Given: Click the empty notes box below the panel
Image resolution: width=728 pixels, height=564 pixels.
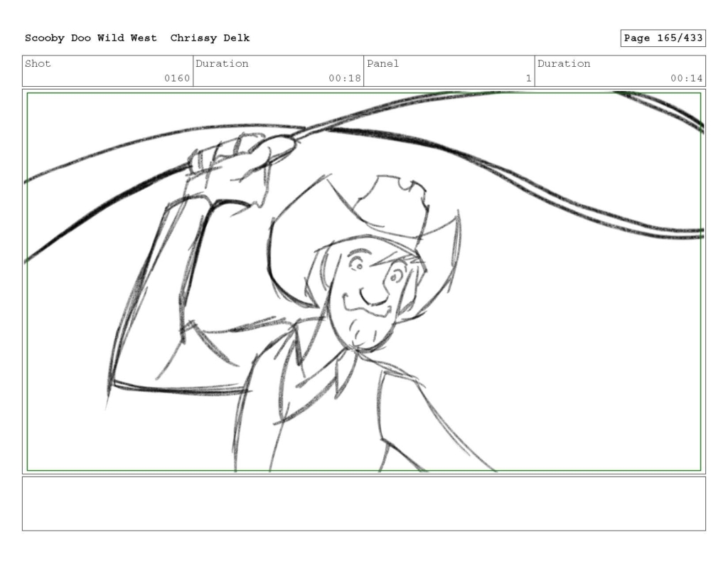Looking at the screenshot, I should coord(364,504).
